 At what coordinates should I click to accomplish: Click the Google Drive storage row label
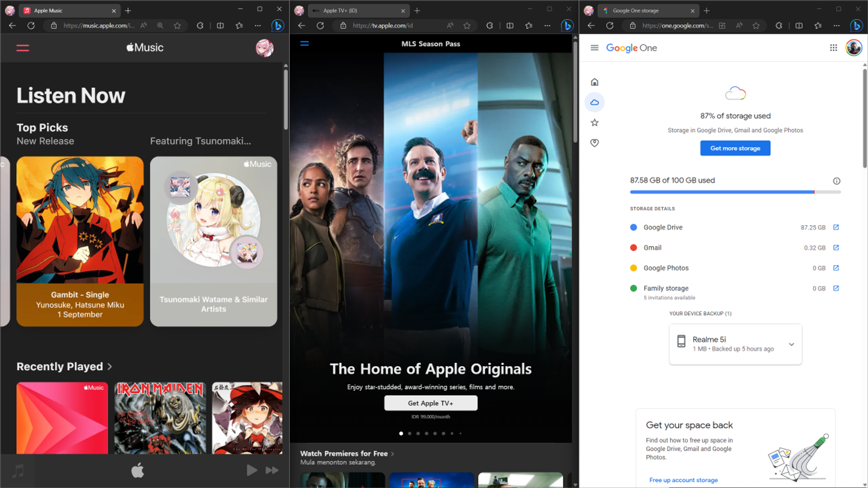[x=663, y=227]
